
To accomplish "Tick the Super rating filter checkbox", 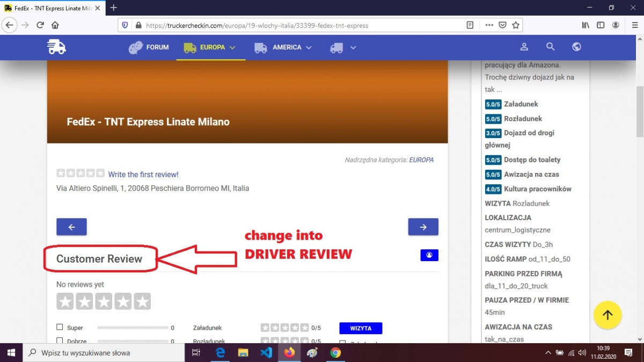I will coord(60,327).
